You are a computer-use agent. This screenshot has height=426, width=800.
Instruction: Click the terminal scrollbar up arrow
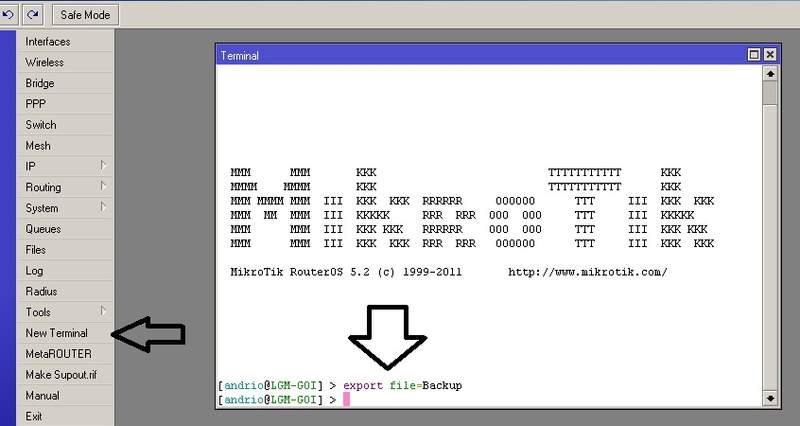770,74
